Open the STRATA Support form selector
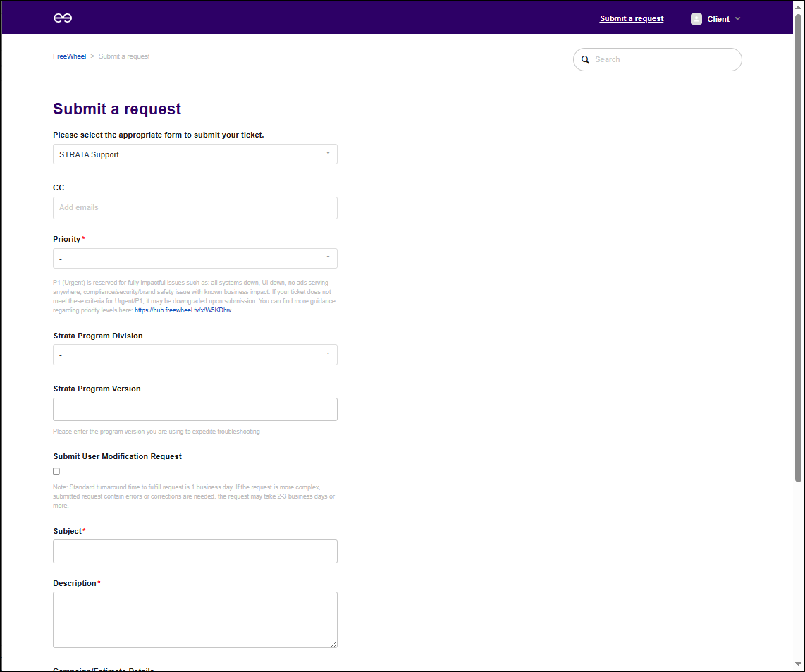Screen dimensions: 805x672 (x=195, y=154)
